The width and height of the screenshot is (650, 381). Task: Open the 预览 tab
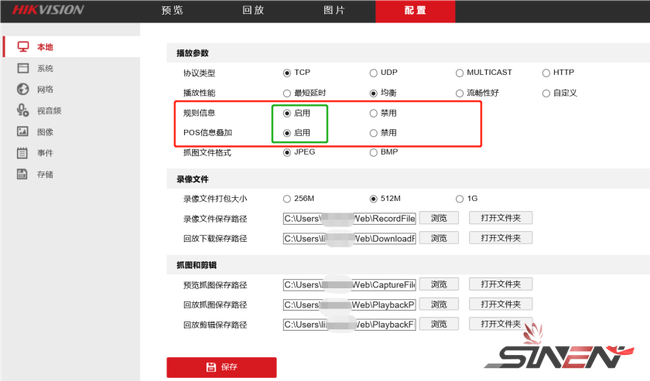(x=172, y=10)
